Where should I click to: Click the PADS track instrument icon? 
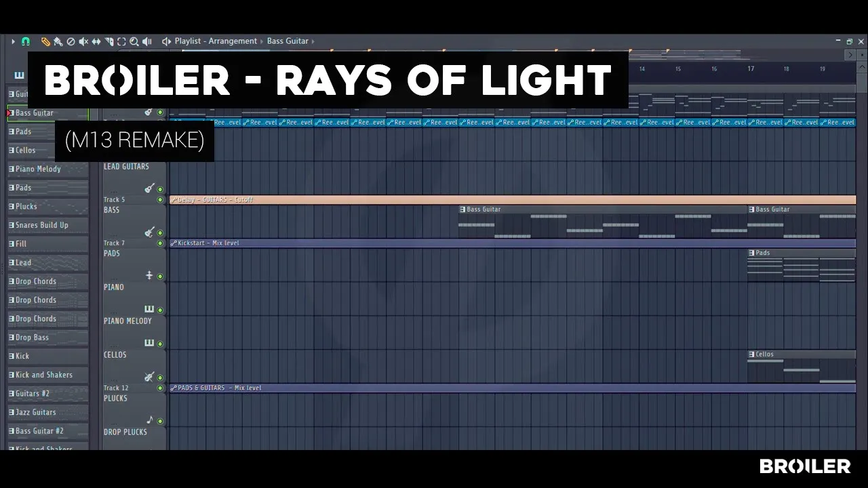point(149,275)
